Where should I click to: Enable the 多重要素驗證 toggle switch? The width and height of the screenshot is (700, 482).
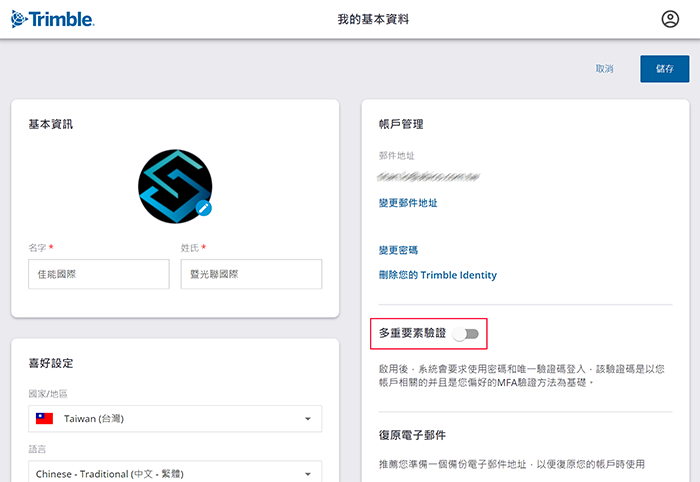pyautogui.click(x=466, y=333)
